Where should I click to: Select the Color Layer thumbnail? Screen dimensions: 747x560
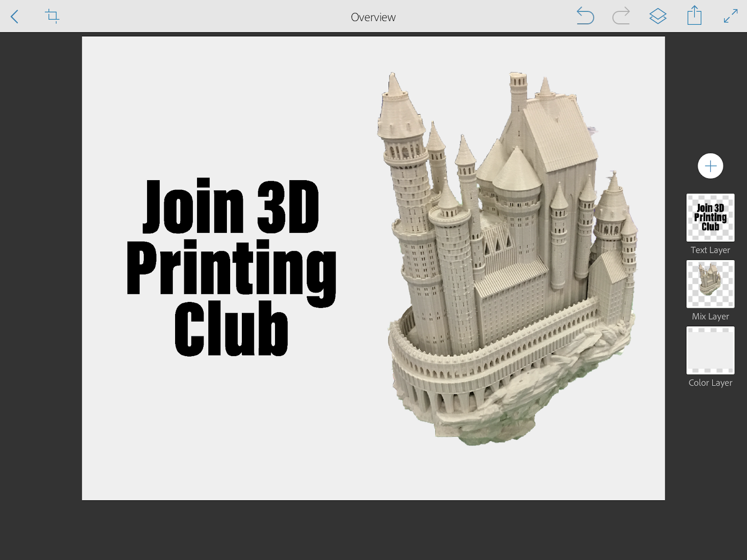[x=711, y=350]
